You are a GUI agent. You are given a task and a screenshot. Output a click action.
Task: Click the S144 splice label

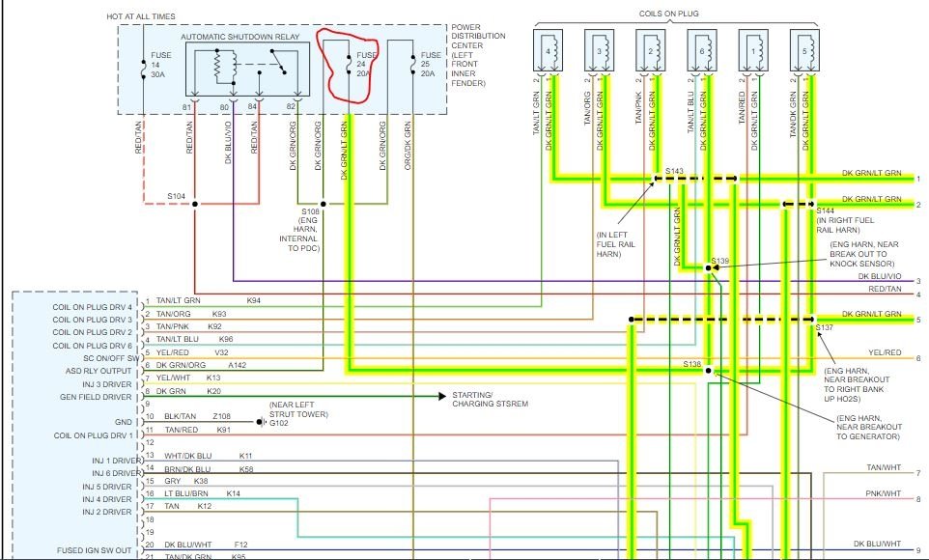pyautogui.click(x=826, y=210)
